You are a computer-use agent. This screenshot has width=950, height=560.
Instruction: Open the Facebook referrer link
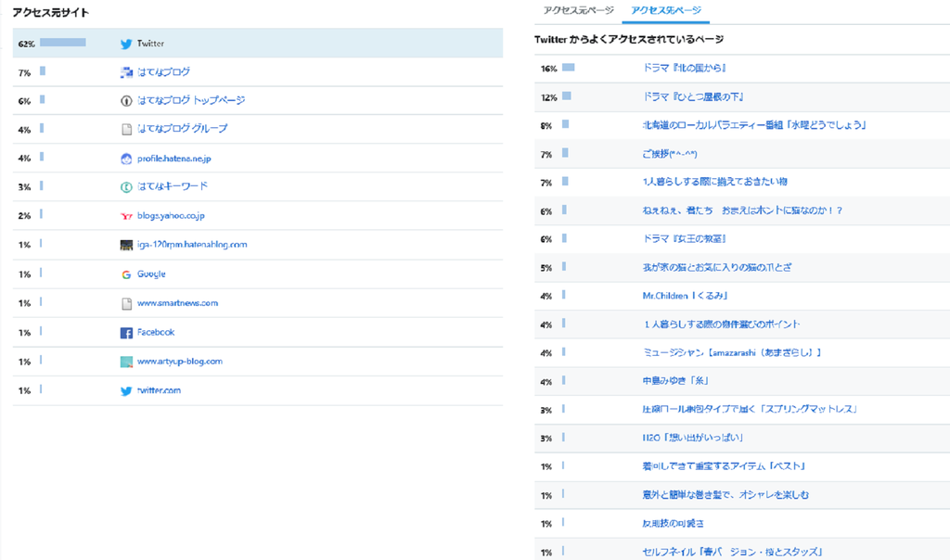point(156,332)
